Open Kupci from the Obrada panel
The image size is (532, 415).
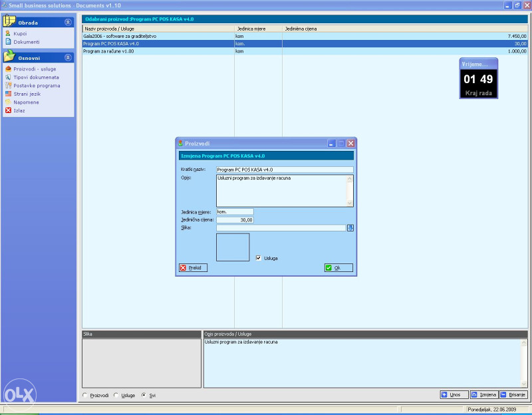pyautogui.click(x=20, y=34)
